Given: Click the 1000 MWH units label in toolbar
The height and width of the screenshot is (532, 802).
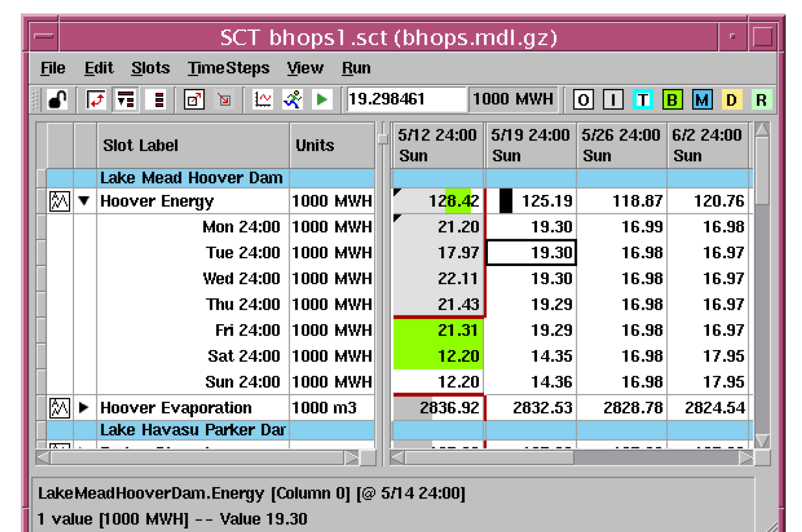Looking at the screenshot, I should [x=513, y=100].
